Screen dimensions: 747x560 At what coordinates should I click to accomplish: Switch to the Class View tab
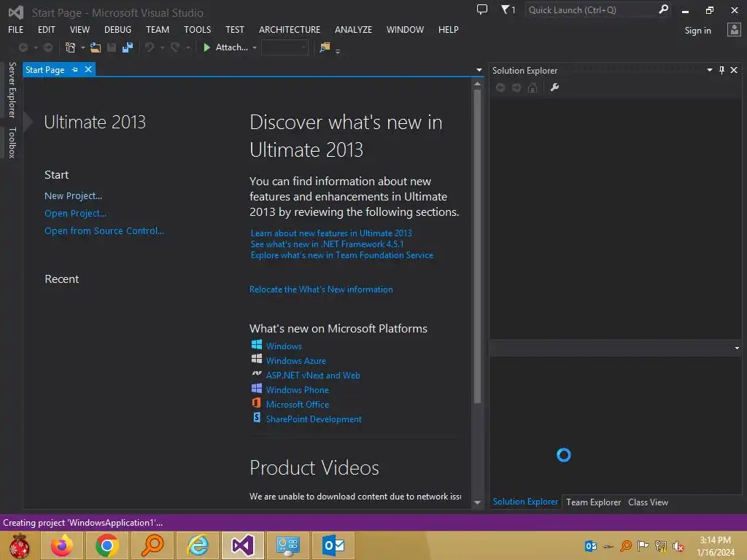coord(648,502)
